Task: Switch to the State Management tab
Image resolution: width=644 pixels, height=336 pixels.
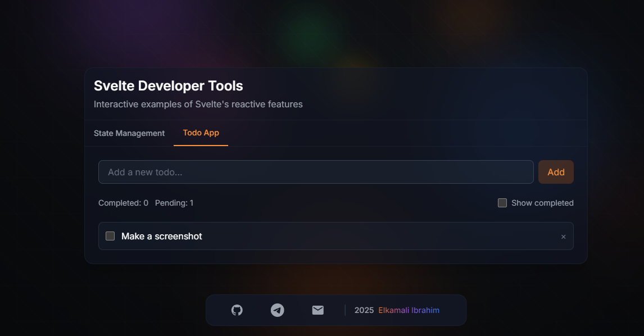Action: point(129,133)
